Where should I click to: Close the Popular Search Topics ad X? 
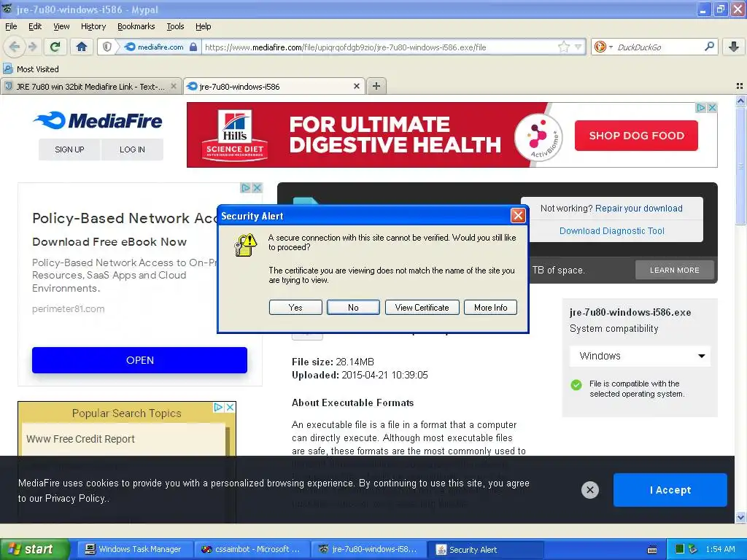(x=230, y=407)
